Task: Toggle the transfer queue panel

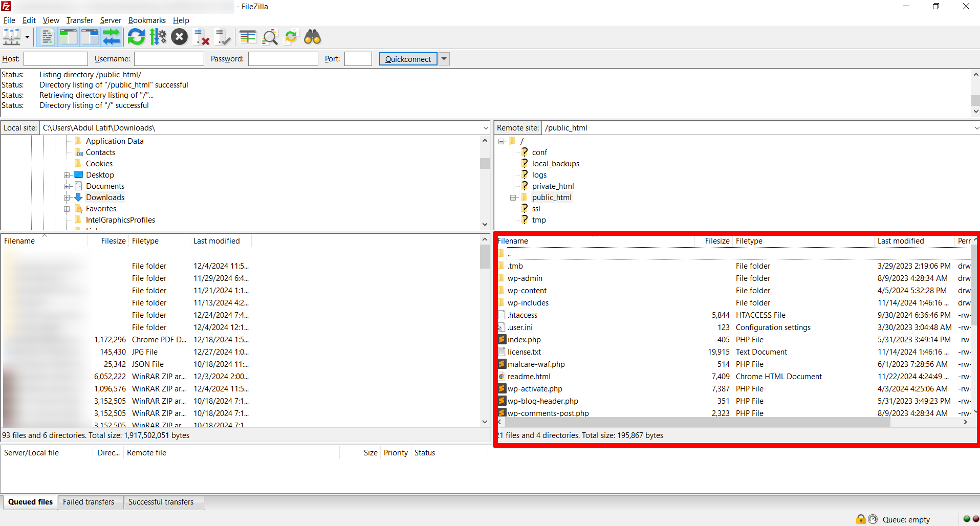Action: [112, 37]
